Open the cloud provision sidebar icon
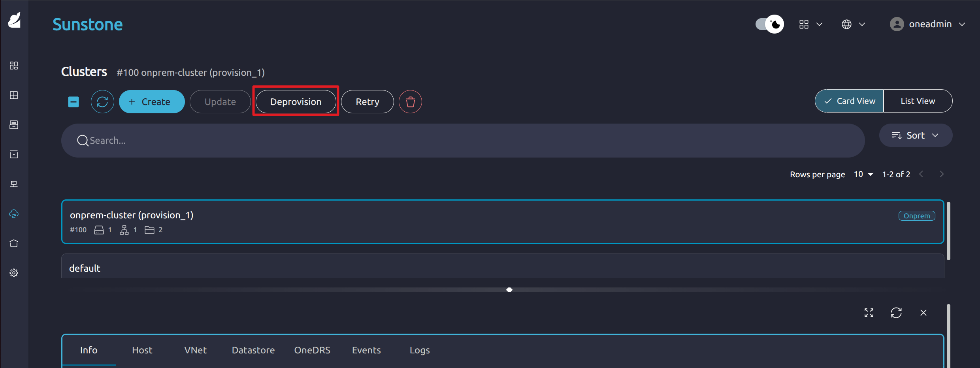The height and width of the screenshot is (368, 980). (x=14, y=214)
